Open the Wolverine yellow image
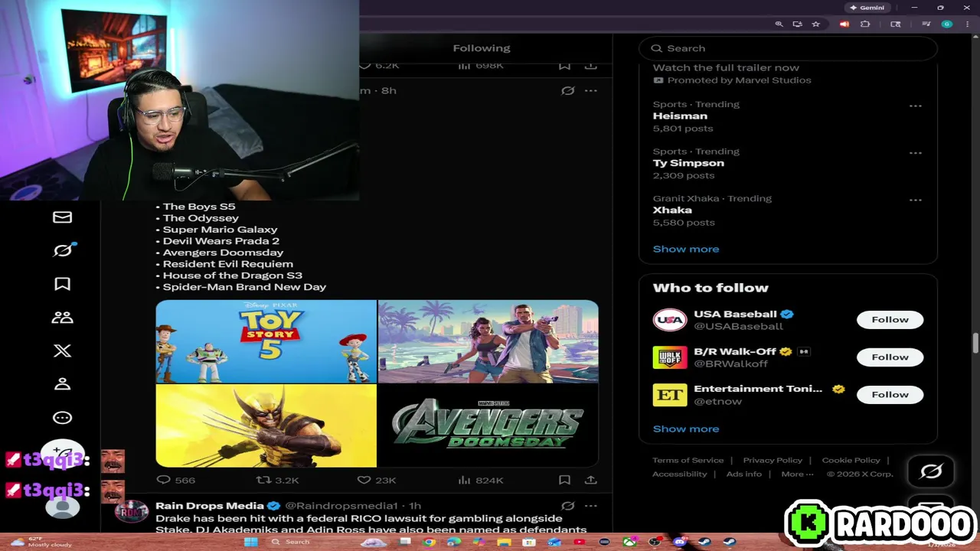The image size is (980, 551). 266,425
